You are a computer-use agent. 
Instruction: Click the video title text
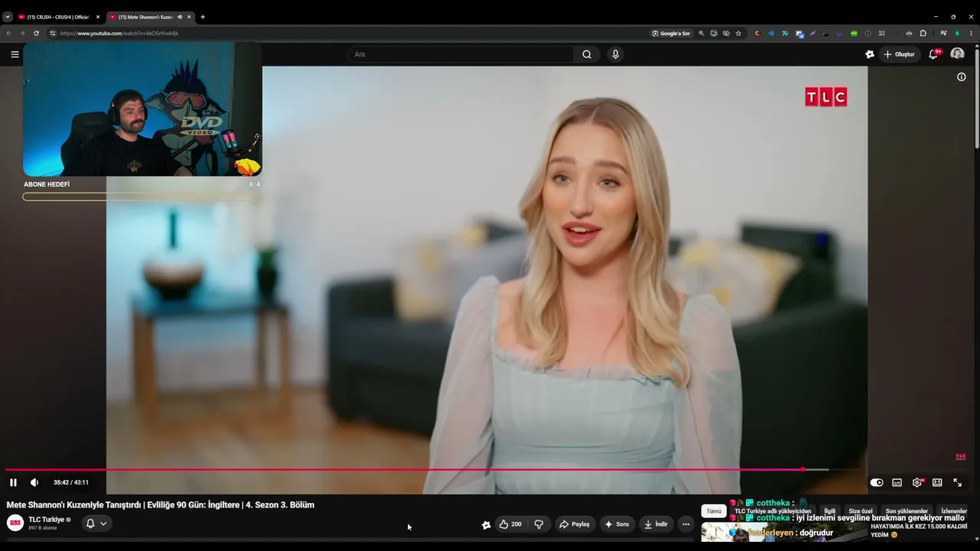(160, 505)
